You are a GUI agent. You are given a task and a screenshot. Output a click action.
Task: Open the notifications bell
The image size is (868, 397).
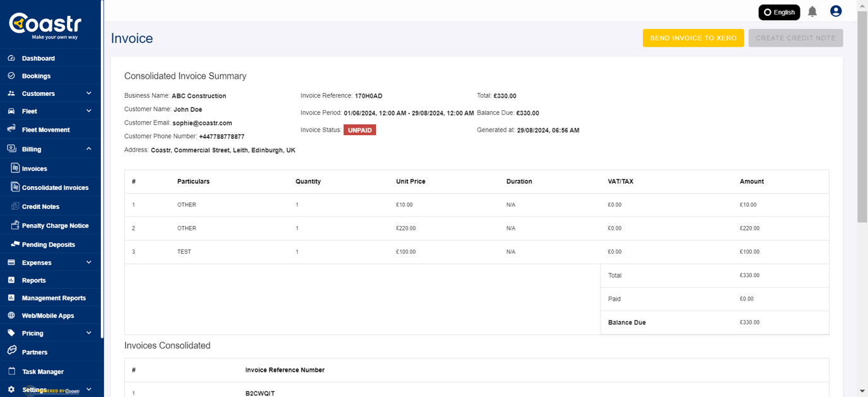pos(812,11)
